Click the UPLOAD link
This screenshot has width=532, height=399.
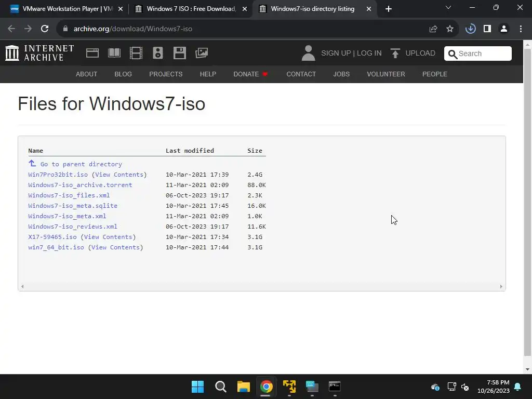pos(420,54)
